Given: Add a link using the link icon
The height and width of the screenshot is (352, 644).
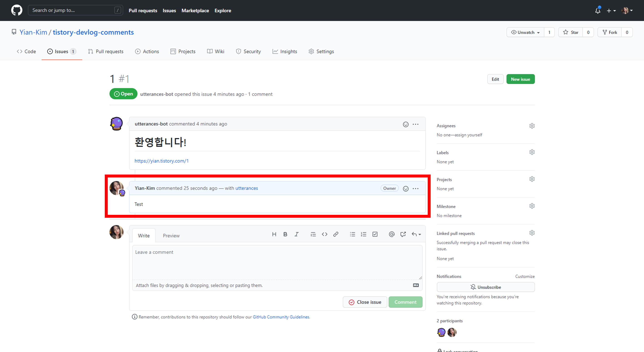Looking at the screenshot, I should click(x=336, y=234).
